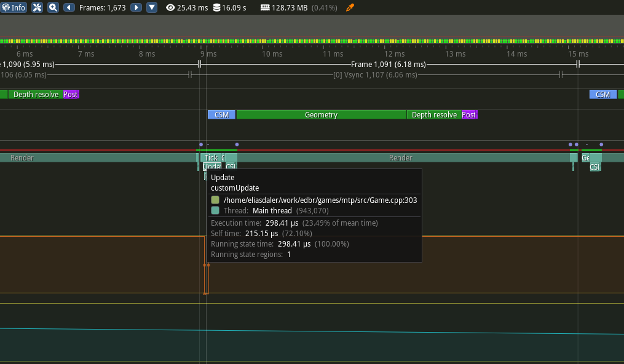The height and width of the screenshot is (364, 624).
Task: Select the blue CSM zone before Geometry
Action: pos(221,115)
